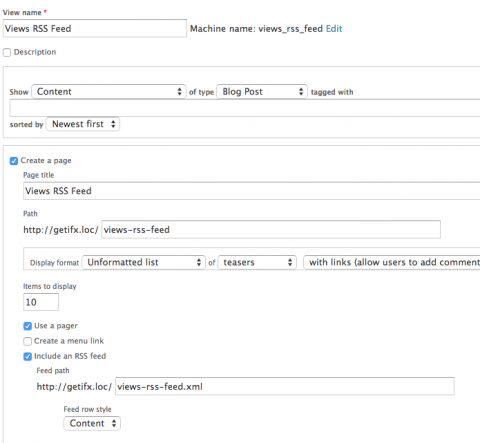Open the Feed row style Content dropdown
This screenshot has height=443, width=480.
[x=92, y=423]
